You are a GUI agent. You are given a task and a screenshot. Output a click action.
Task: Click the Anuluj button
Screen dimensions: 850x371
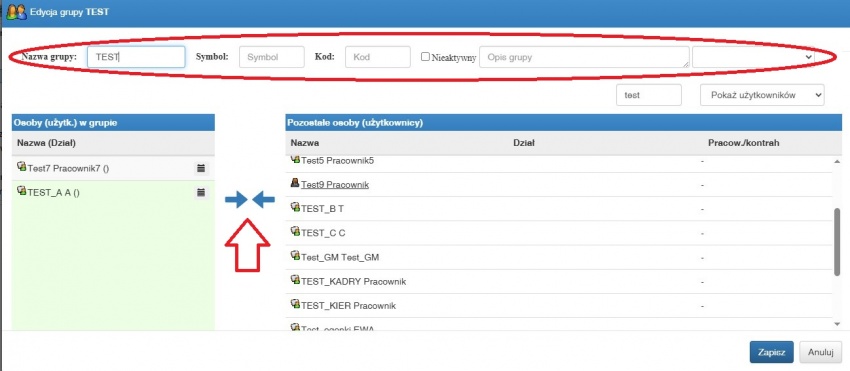pos(820,351)
